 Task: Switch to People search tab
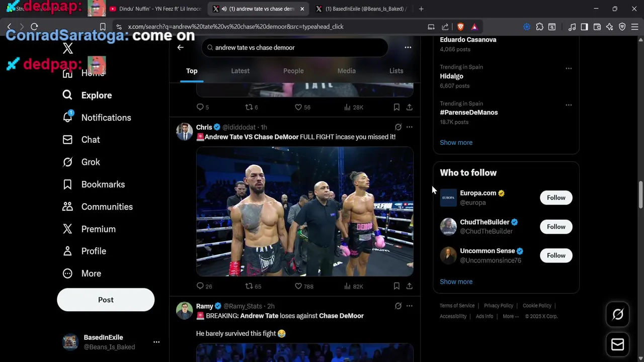tap(293, 71)
